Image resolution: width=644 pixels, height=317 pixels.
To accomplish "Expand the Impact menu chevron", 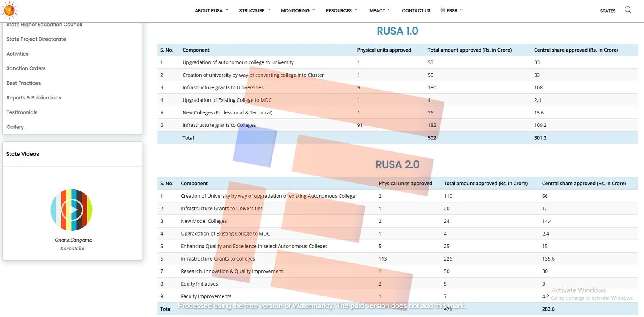I will point(389,10).
